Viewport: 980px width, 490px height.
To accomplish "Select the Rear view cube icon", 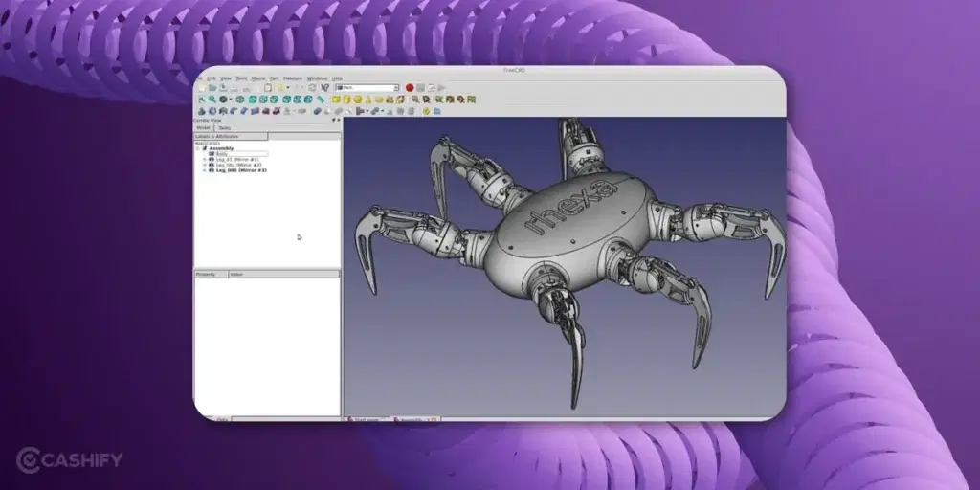I will [x=287, y=100].
